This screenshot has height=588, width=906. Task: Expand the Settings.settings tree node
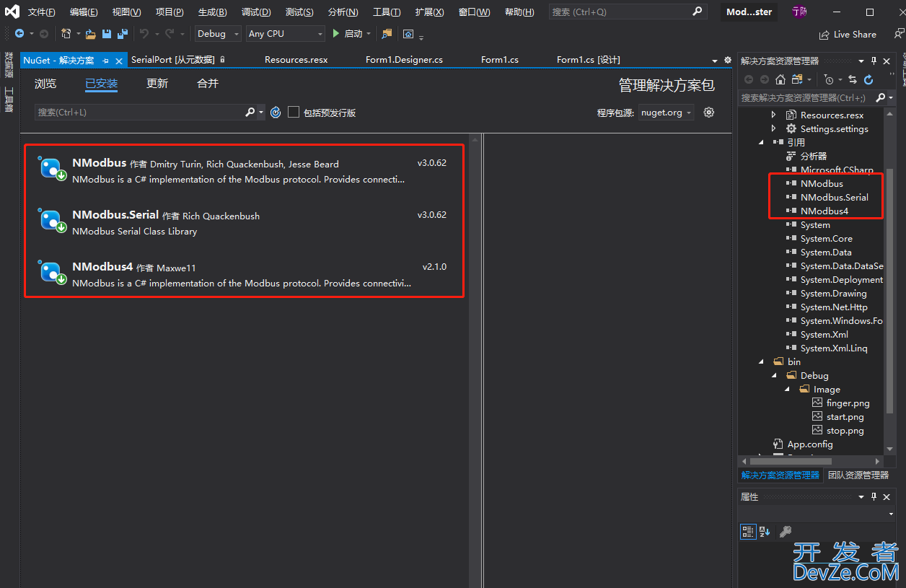[774, 129]
